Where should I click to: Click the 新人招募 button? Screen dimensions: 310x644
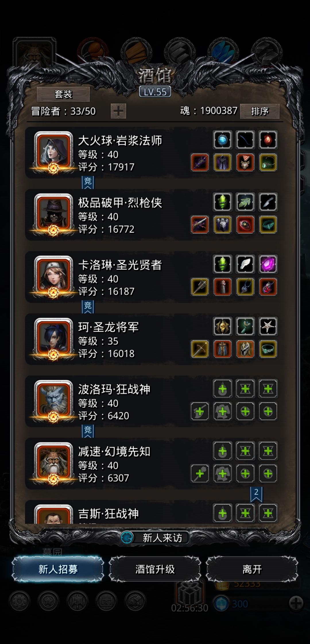tap(58, 569)
